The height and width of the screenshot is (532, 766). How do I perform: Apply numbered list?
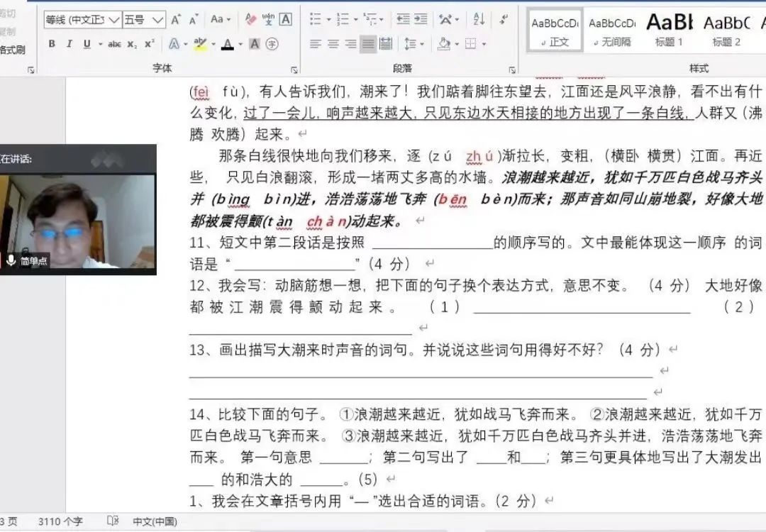tap(343, 20)
